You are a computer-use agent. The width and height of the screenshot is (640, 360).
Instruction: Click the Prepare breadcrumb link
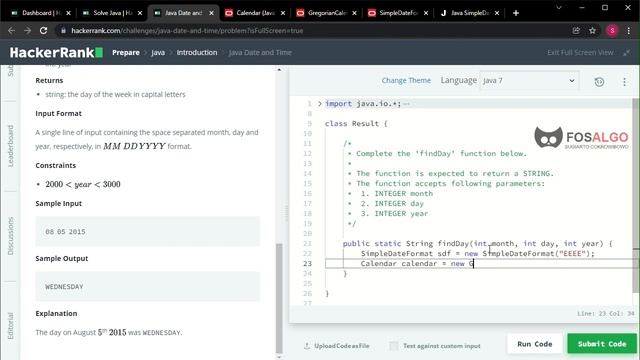(x=126, y=52)
